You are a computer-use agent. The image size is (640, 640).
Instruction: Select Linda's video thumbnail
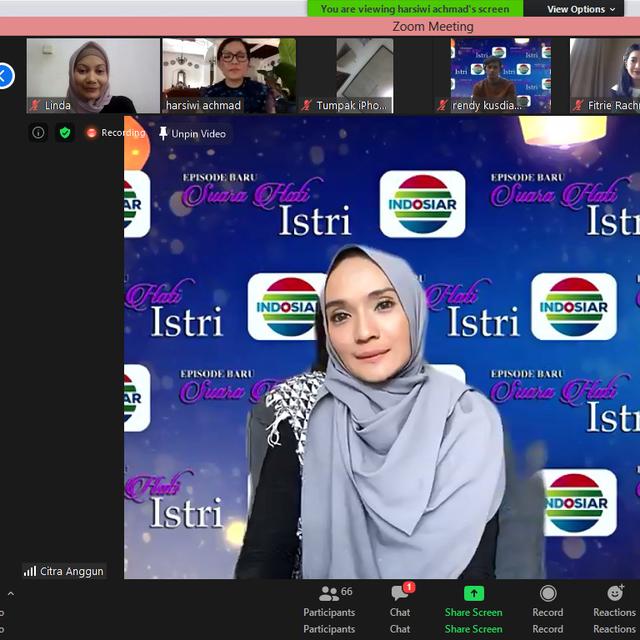pos(93,76)
